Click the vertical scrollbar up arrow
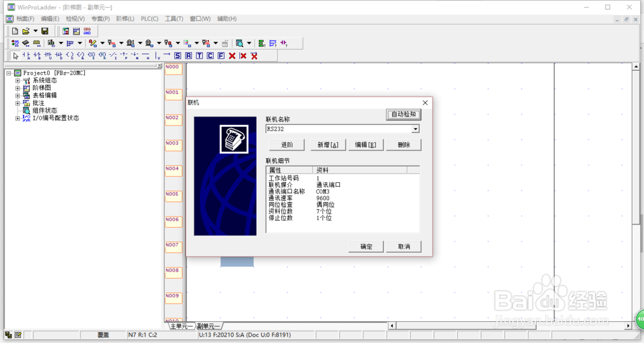644x343 pixels. [x=636, y=66]
